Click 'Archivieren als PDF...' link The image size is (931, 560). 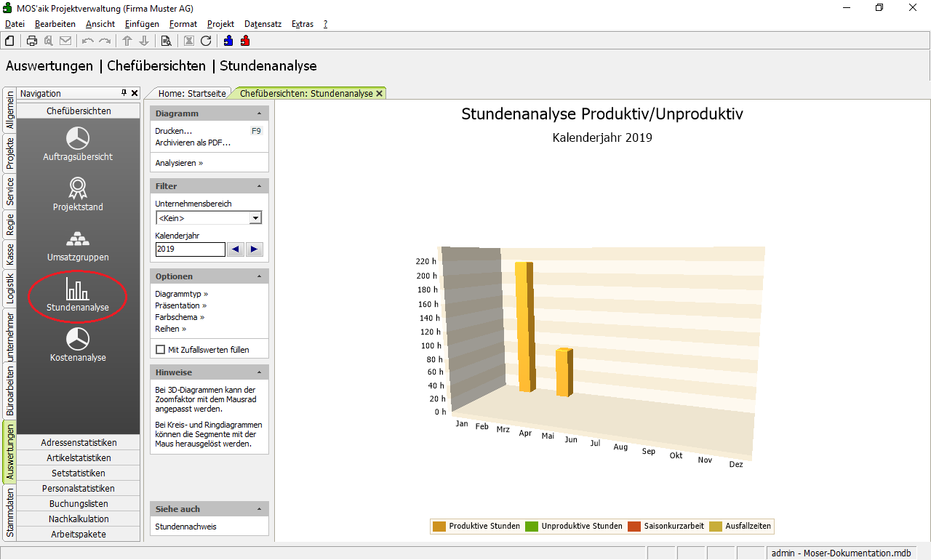(x=193, y=143)
